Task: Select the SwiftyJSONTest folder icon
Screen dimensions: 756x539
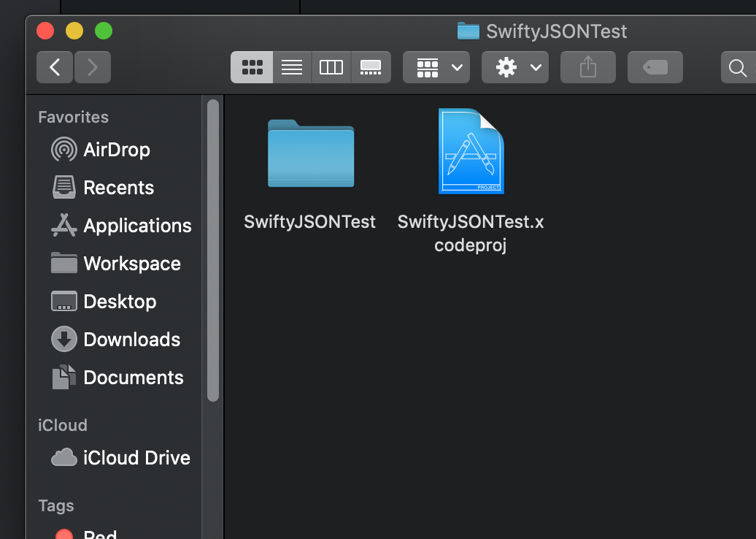Action: click(311, 153)
